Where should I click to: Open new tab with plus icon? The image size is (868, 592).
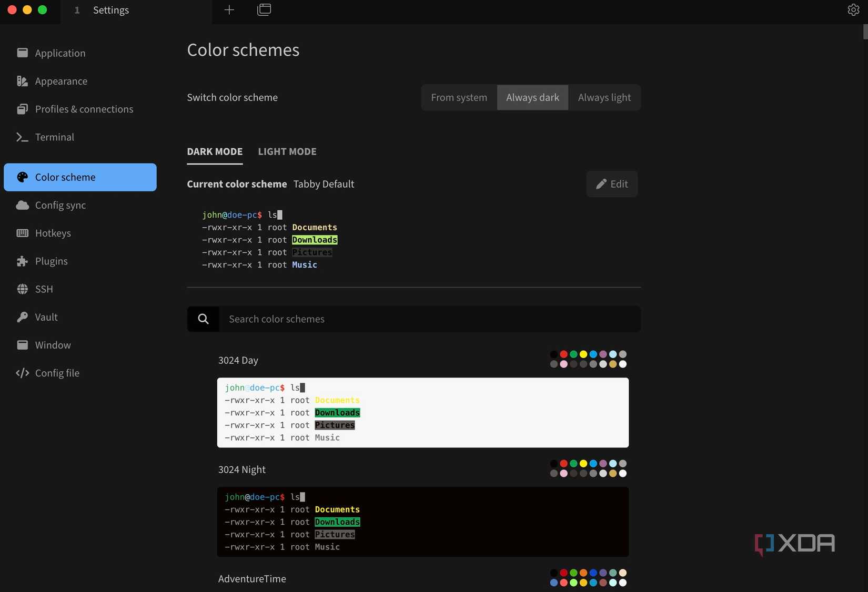229,10
